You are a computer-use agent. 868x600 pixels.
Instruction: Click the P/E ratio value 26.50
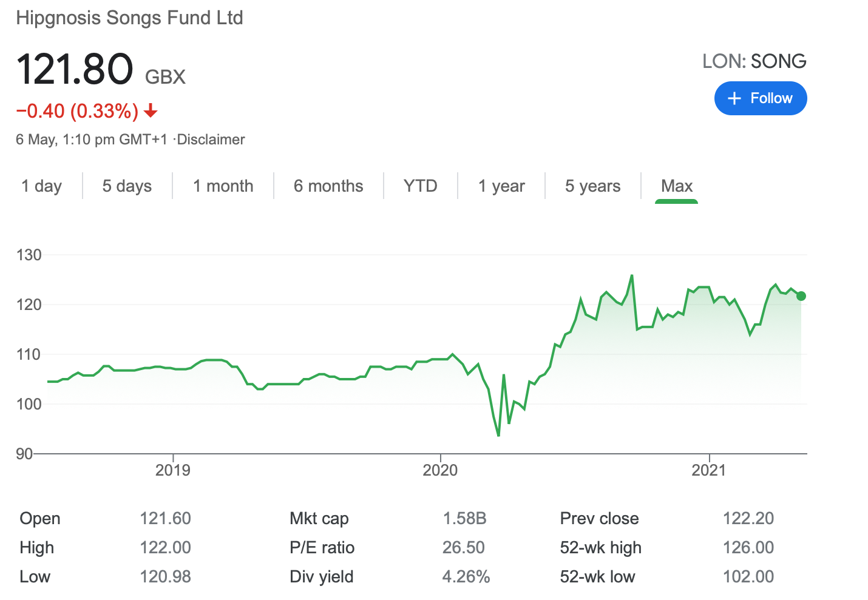(463, 547)
